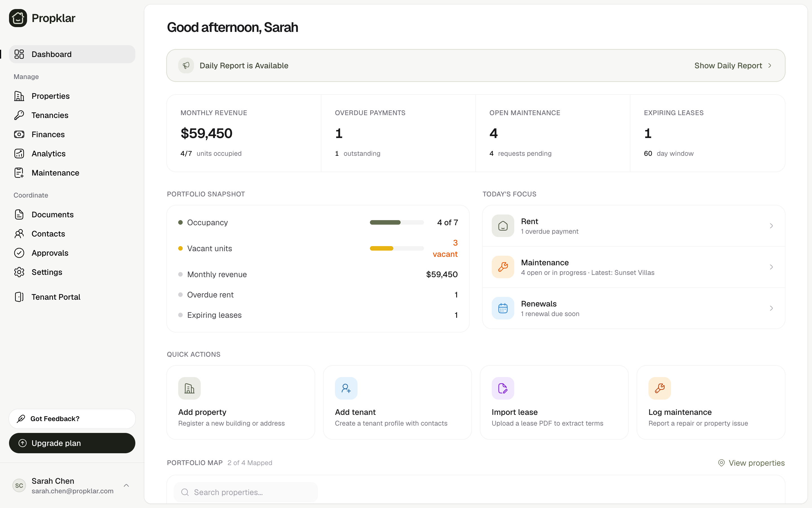Image resolution: width=812 pixels, height=508 pixels.
Task: Click the Add property building icon
Action: (189, 388)
